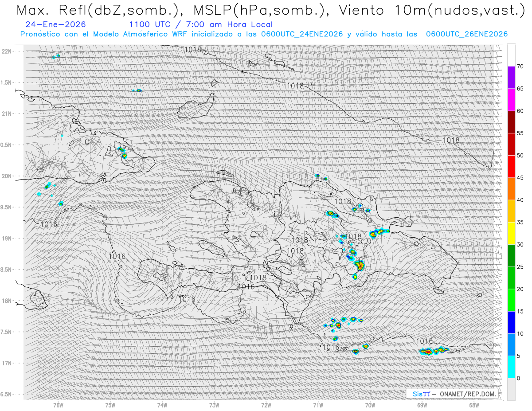
Task: Select the light blue 5–10 dBZ legend segment
Action: (x=511, y=344)
